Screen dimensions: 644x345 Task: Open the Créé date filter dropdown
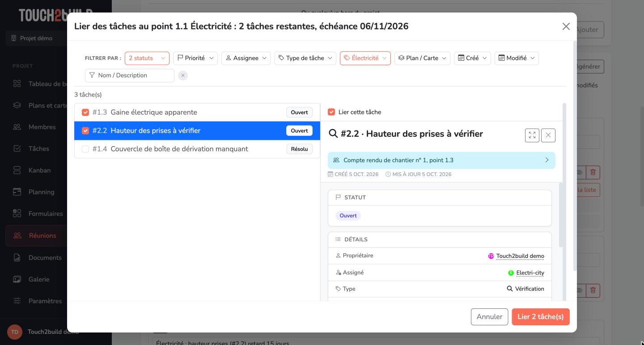click(472, 58)
